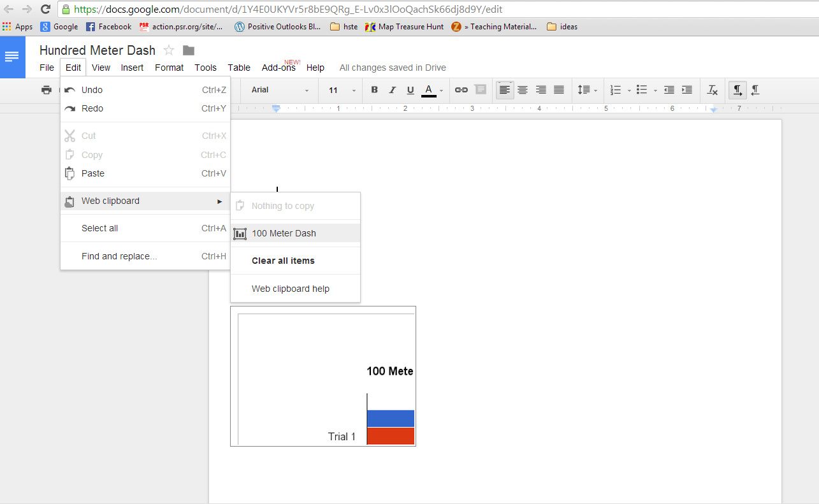
Task: Open the Teaching Material bookmark
Action: 495,27
